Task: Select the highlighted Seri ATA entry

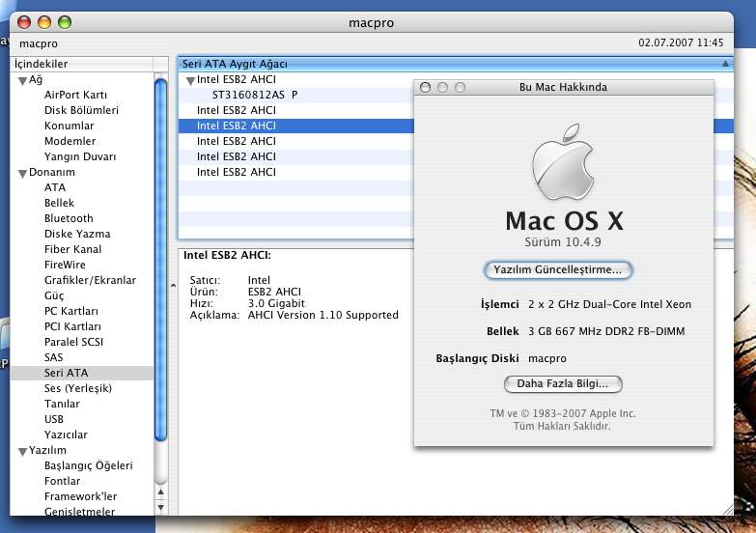Action: click(81, 373)
